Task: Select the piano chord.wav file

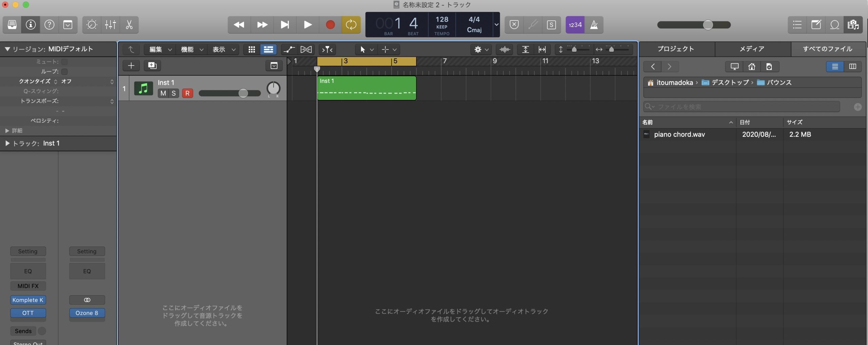Action: click(679, 134)
